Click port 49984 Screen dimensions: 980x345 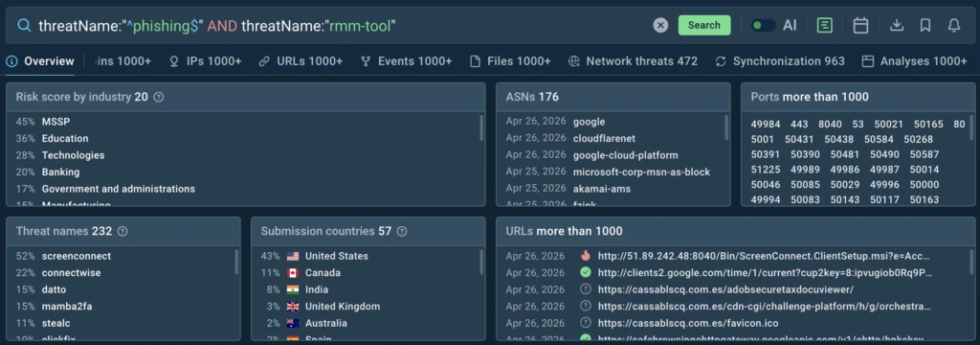click(x=765, y=125)
